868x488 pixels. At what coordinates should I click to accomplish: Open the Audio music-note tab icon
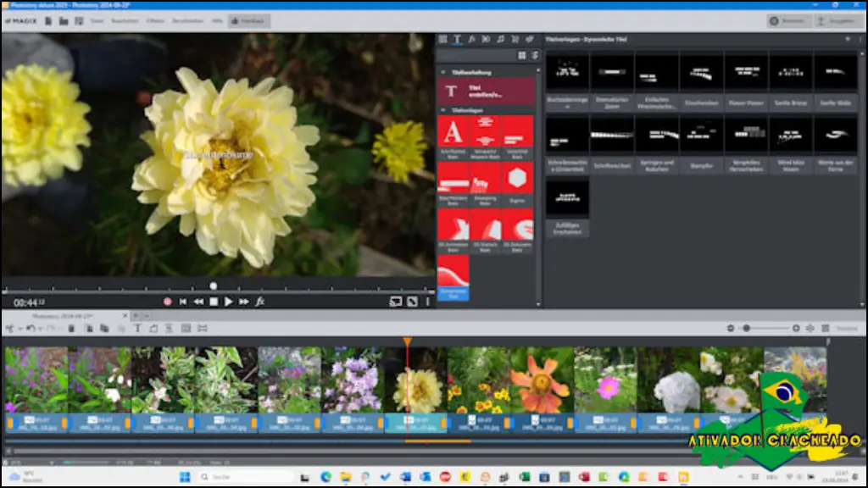(x=500, y=39)
